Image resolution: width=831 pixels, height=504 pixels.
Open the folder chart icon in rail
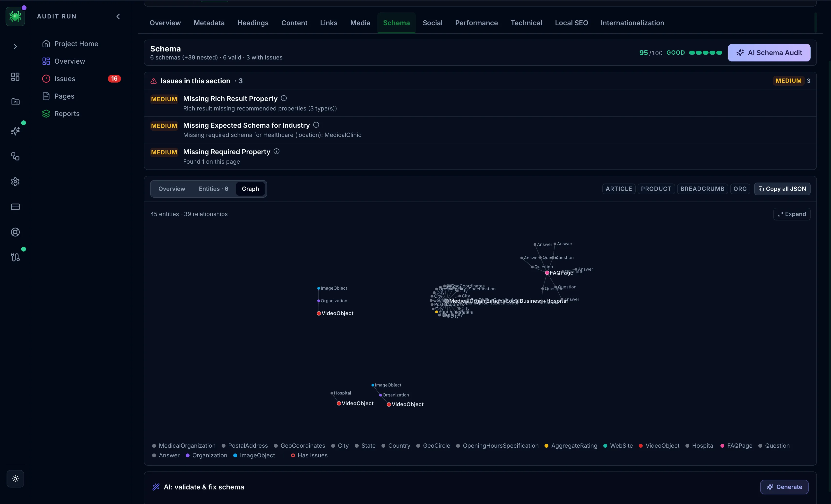pos(15,102)
